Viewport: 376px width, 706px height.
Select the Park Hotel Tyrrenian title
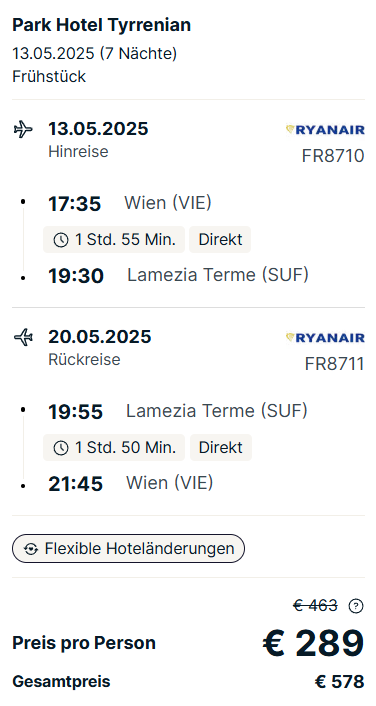[x=101, y=25]
